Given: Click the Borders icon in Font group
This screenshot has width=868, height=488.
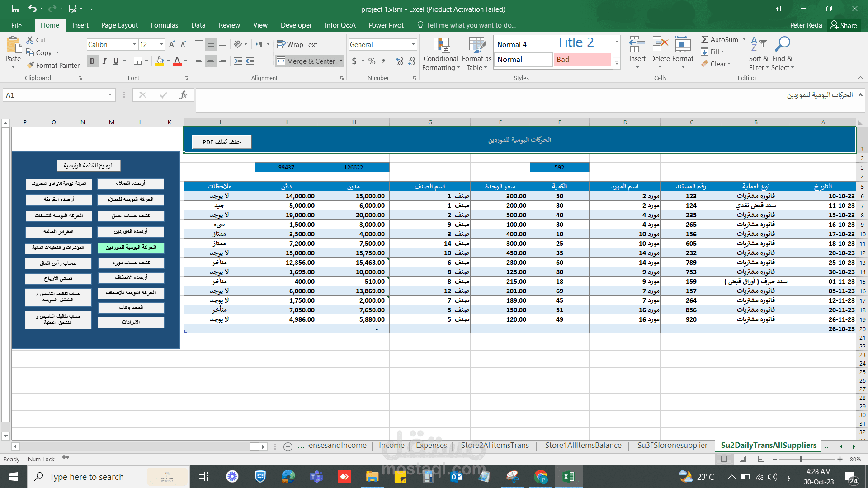Looking at the screenshot, I should click(x=138, y=61).
